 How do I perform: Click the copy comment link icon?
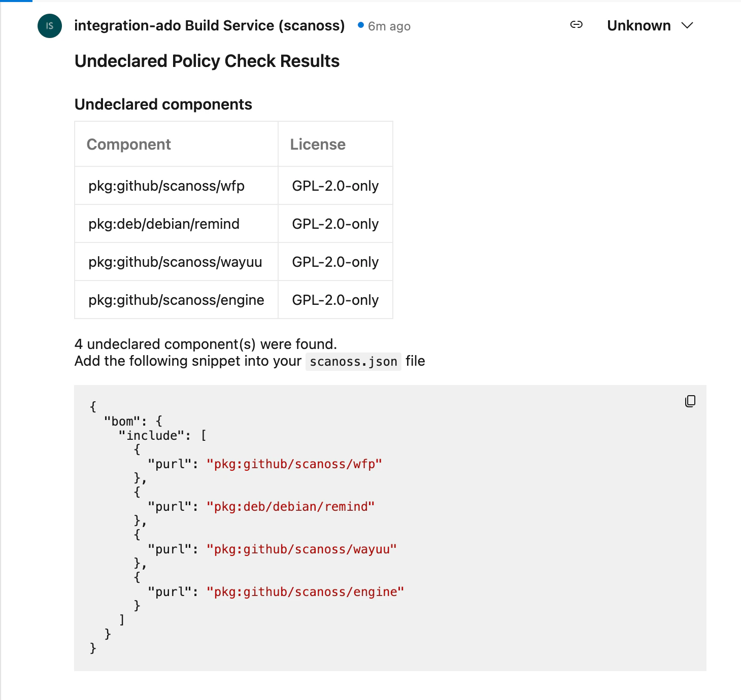tap(576, 25)
